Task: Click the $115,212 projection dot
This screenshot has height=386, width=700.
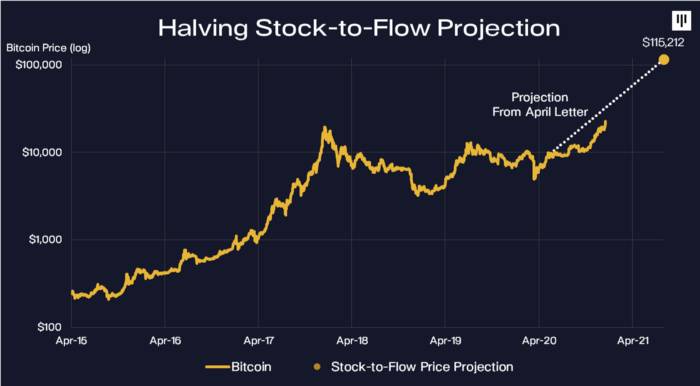Action: tap(664, 59)
